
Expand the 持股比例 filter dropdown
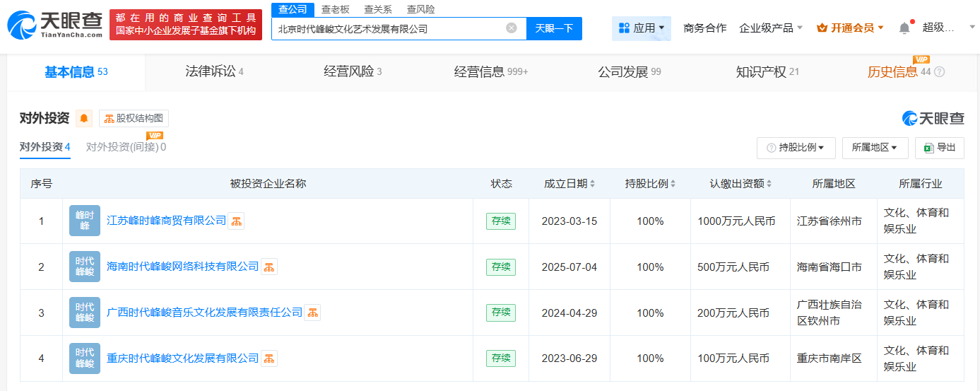coord(796,148)
